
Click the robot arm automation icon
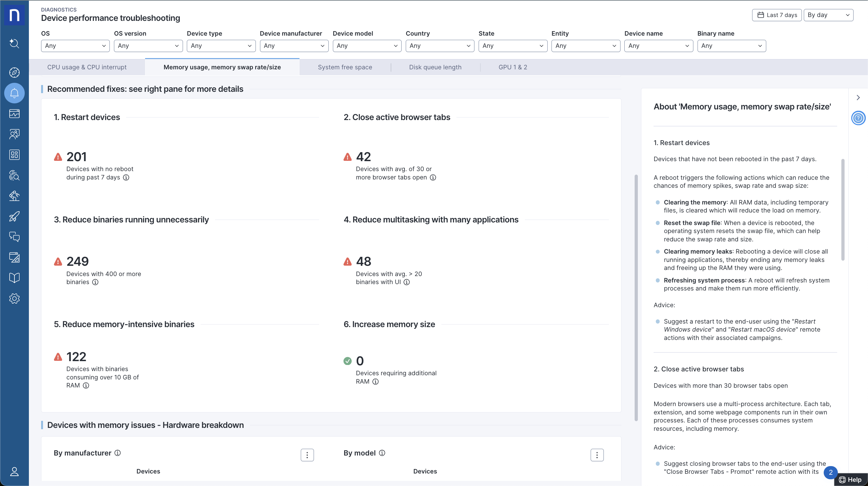(14, 196)
